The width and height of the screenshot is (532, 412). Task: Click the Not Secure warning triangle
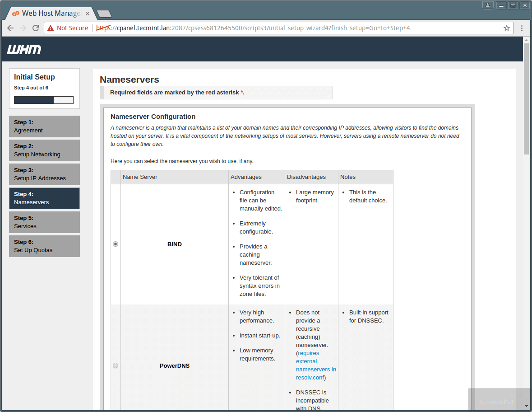tap(51, 28)
